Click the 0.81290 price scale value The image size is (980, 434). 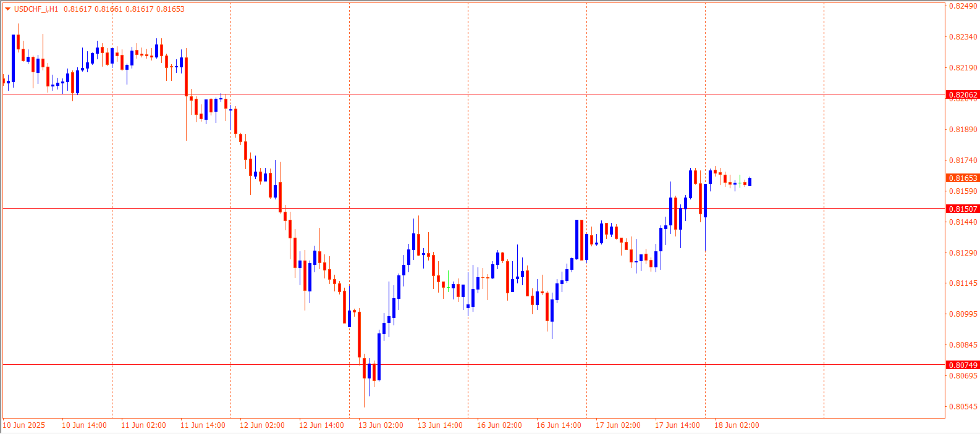(x=963, y=253)
